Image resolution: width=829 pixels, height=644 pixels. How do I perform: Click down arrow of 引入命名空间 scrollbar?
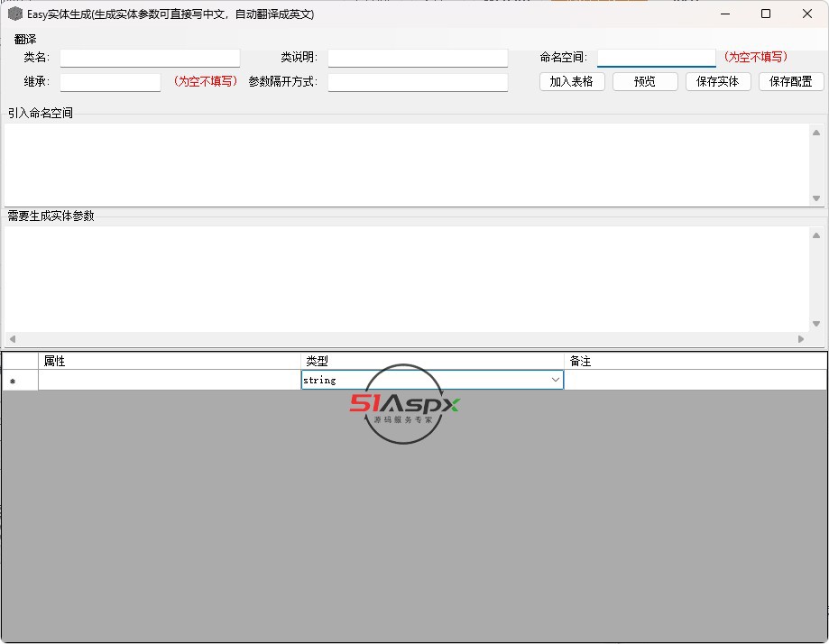[x=816, y=198]
